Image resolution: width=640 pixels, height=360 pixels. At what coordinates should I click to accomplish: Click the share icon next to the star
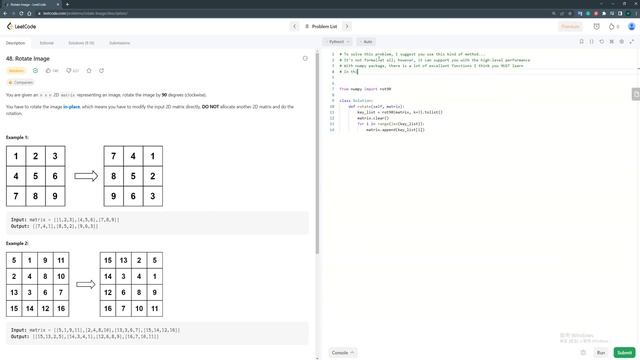tap(101, 71)
